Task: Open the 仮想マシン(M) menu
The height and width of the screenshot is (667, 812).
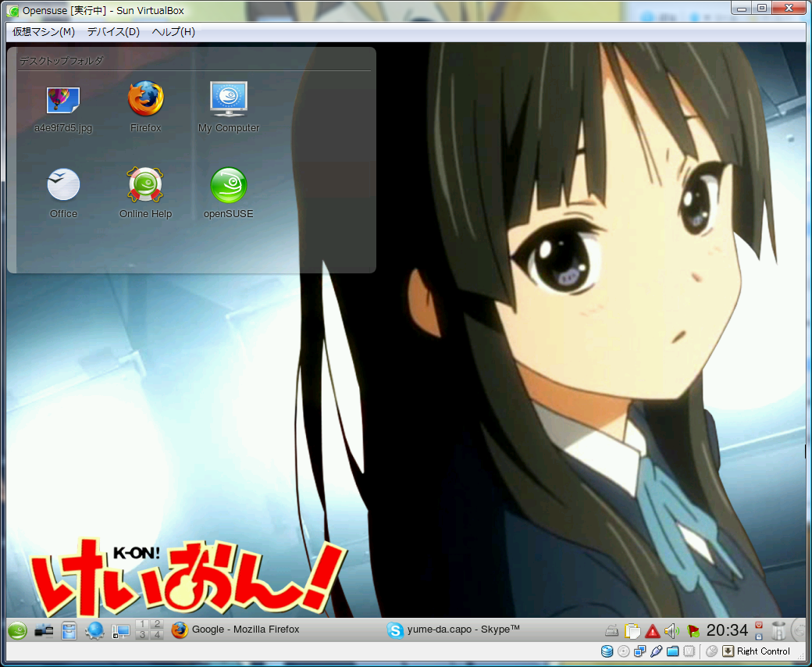Action: coord(44,32)
